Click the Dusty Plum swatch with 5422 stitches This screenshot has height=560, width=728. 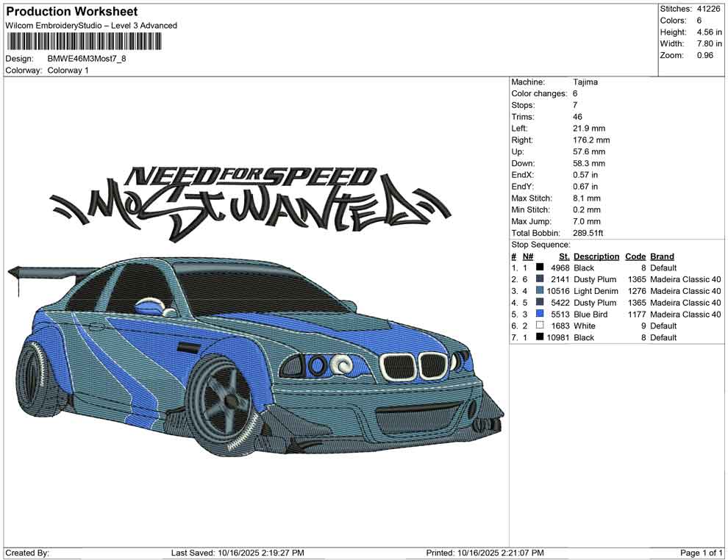point(540,302)
